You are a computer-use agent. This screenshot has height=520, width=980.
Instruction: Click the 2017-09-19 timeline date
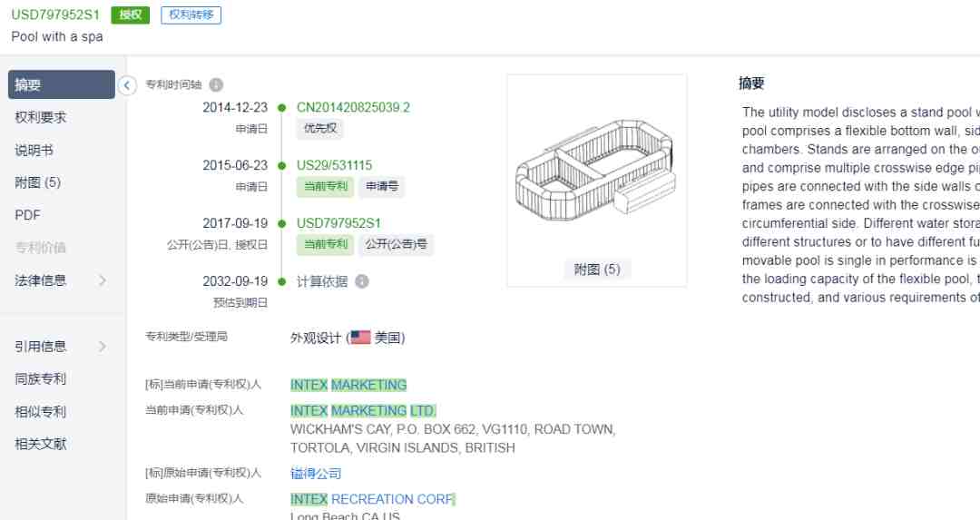pos(235,223)
